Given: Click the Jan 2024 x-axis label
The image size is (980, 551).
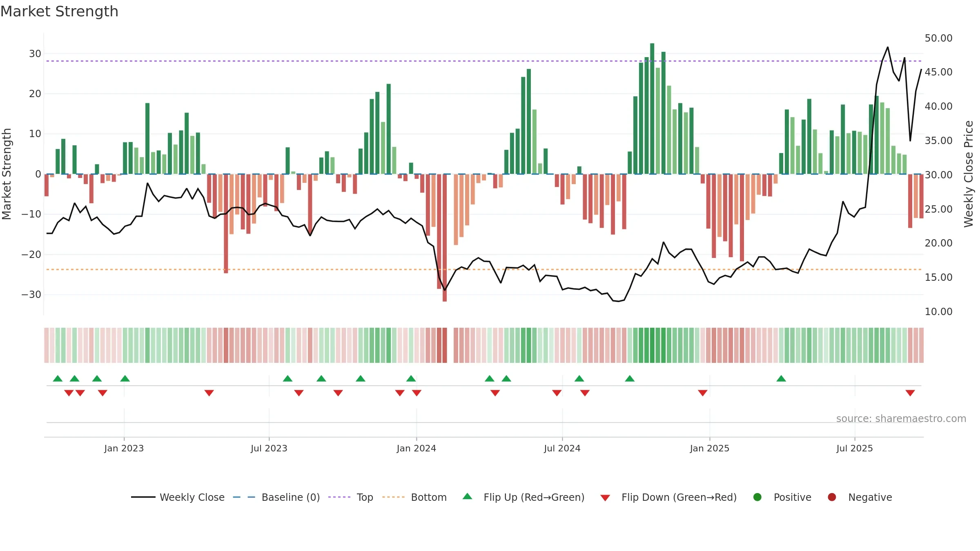Looking at the screenshot, I should pos(416,448).
